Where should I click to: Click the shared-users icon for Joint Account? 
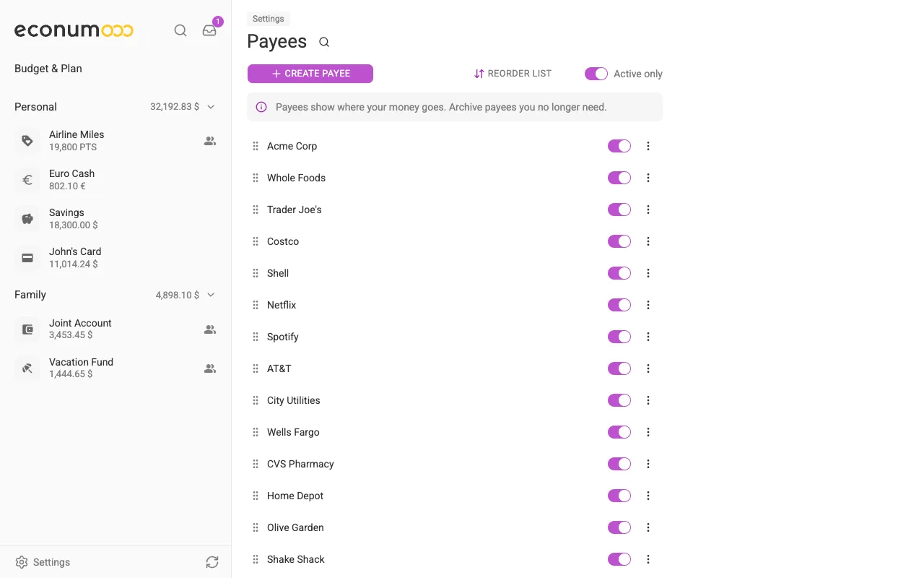(x=210, y=329)
